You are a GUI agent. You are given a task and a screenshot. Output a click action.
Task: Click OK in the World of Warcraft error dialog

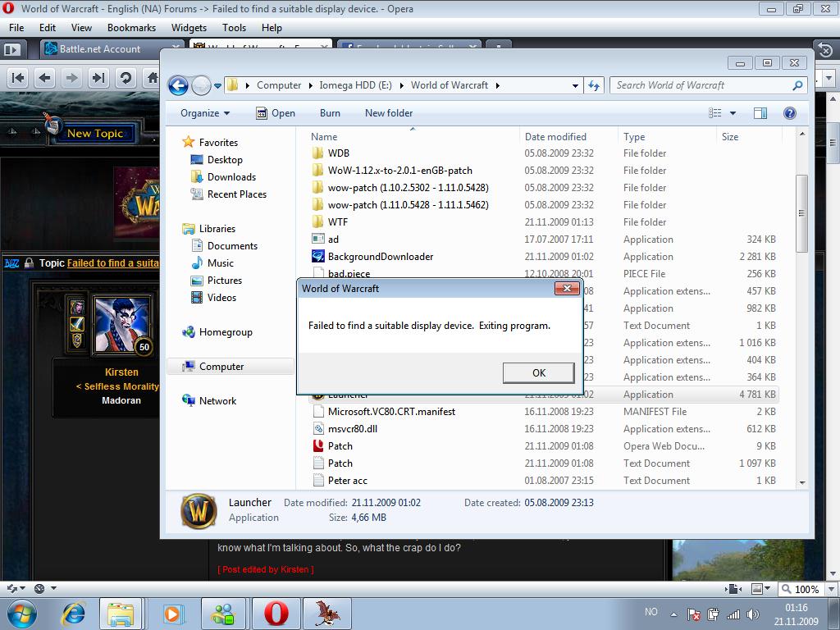point(538,373)
